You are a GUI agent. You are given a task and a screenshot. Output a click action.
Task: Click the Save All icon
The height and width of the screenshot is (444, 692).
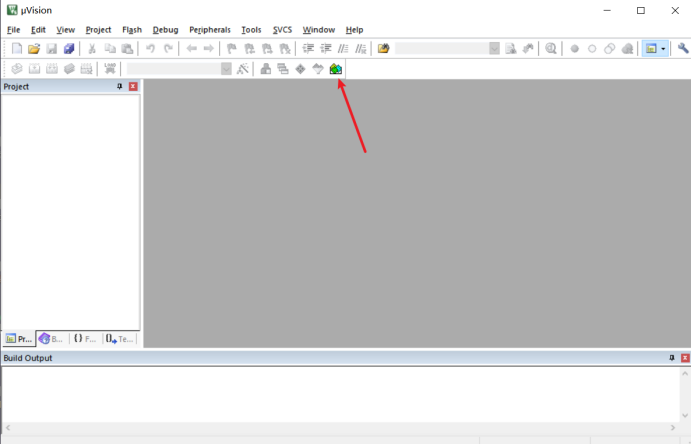tap(69, 49)
